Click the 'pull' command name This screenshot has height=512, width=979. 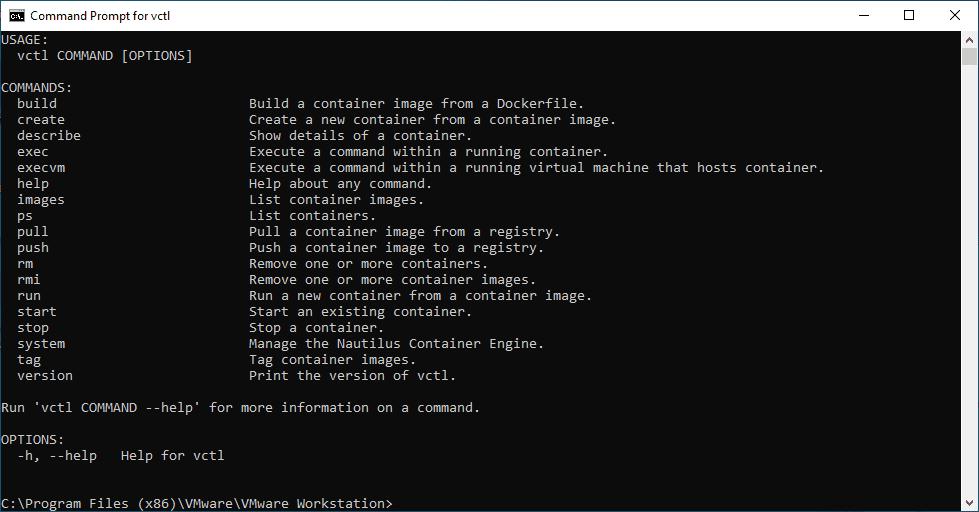click(x=33, y=231)
